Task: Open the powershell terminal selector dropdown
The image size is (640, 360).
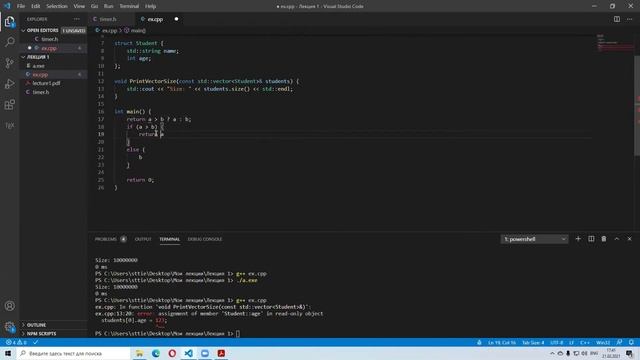Action: (534, 239)
